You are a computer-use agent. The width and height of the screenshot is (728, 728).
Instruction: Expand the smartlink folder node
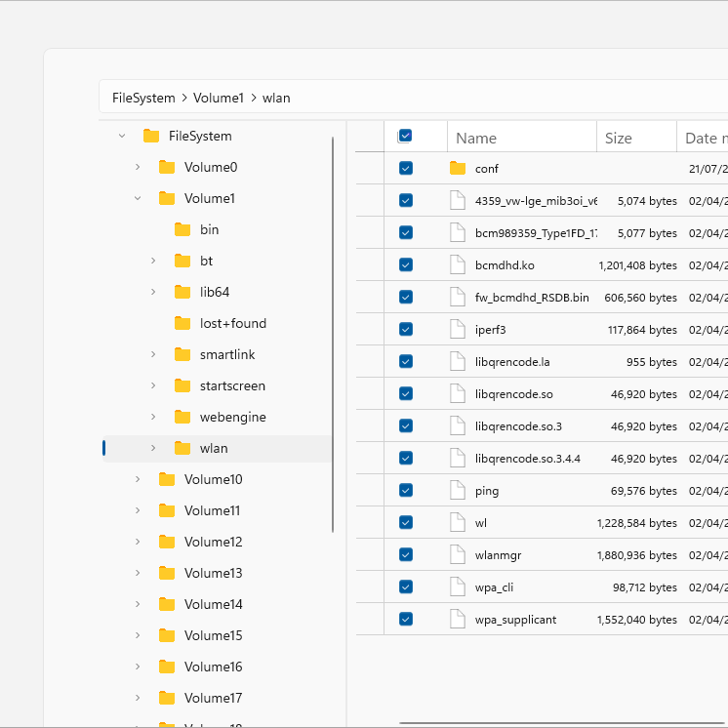153,354
